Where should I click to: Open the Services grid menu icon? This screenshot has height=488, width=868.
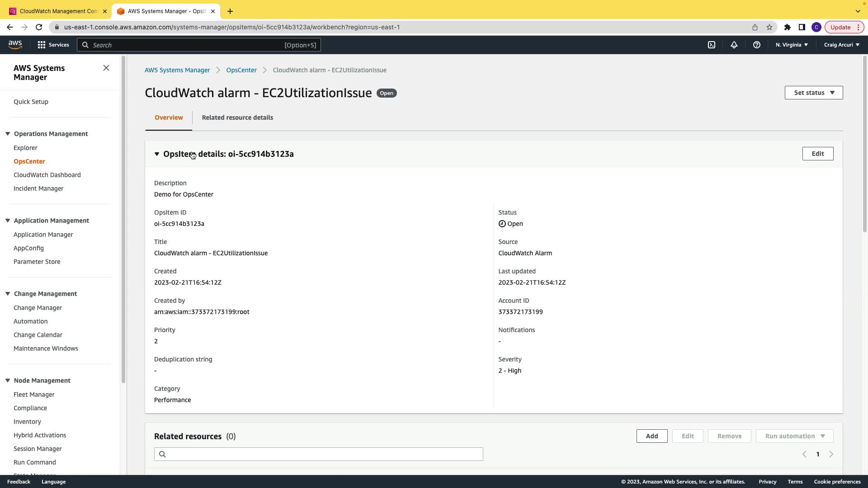42,45
